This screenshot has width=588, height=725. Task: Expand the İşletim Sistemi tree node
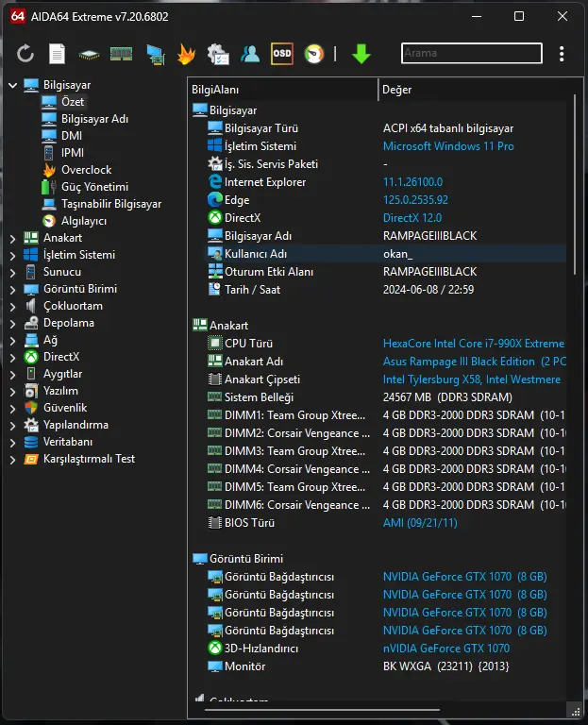click(13, 255)
